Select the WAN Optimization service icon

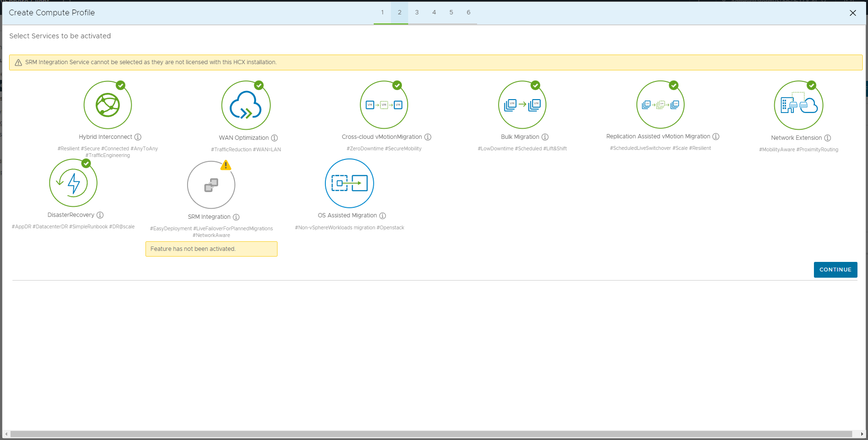(246, 105)
